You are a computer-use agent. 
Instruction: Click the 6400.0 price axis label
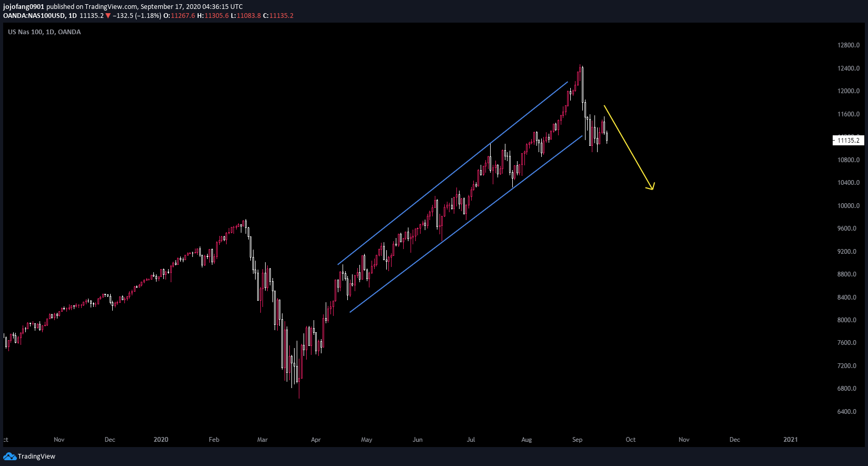click(x=847, y=412)
